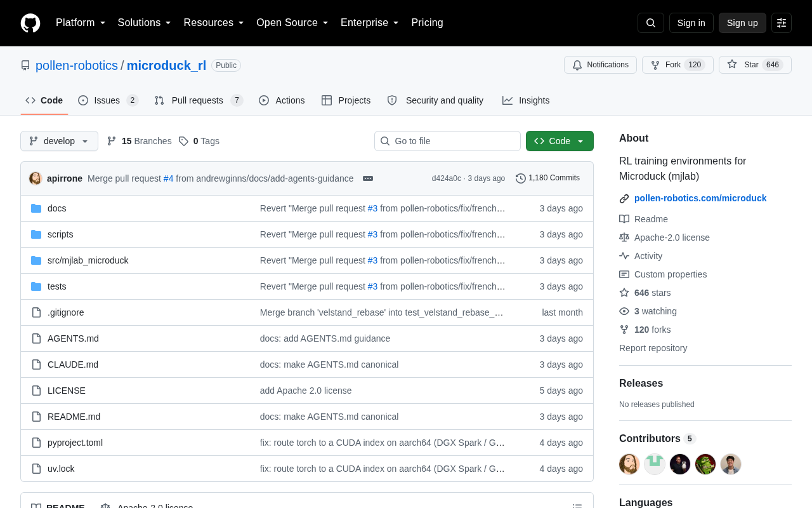The width and height of the screenshot is (812, 508).
Task: Open the Insights tab
Action: 526,100
